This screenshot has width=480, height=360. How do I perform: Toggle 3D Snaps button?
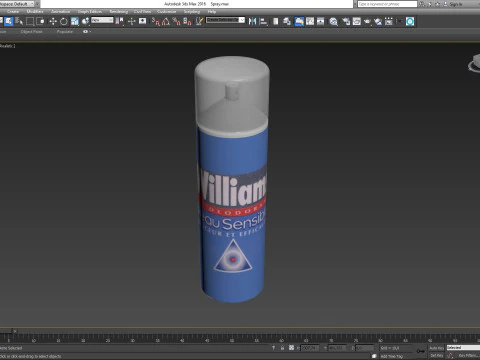(x=156, y=22)
